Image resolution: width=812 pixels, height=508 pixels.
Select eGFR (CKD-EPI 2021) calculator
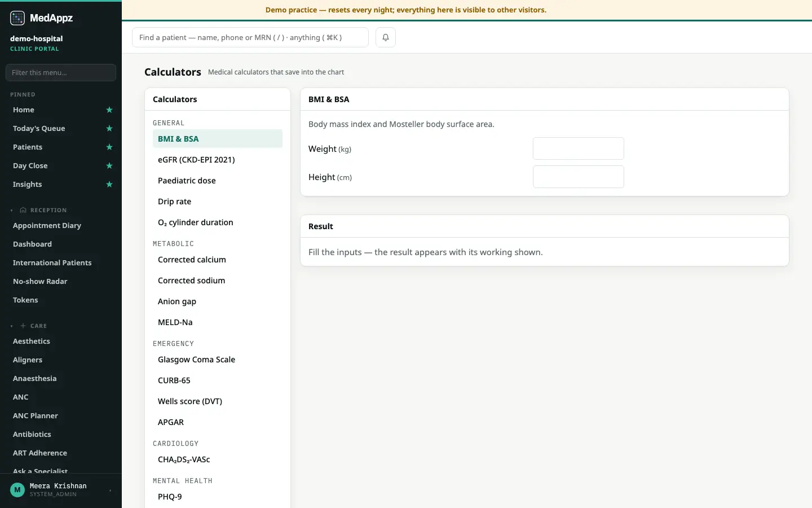tap(218, 160)
